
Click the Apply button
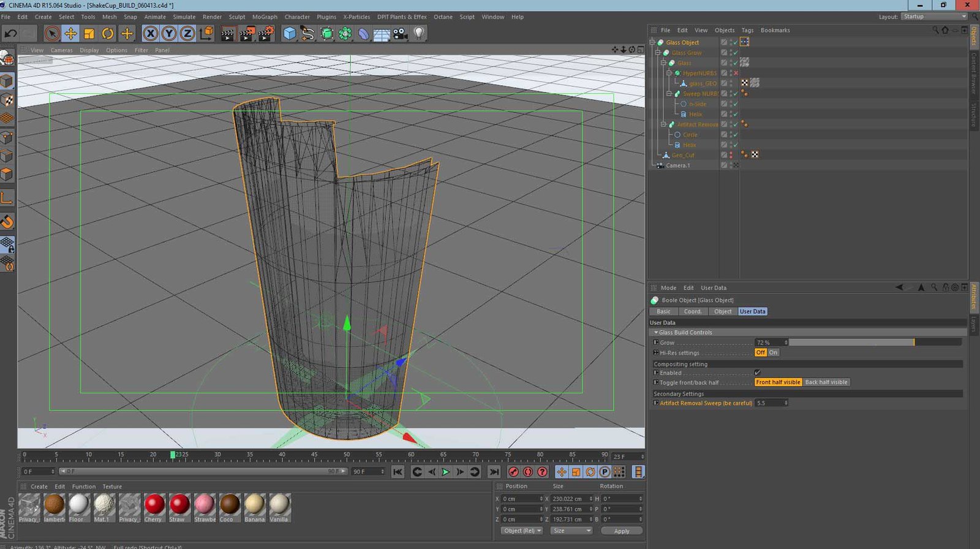tap(621, 531)
